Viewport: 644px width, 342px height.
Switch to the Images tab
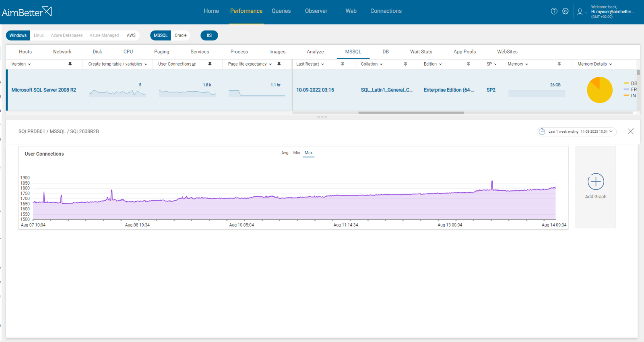click(277, 52)
